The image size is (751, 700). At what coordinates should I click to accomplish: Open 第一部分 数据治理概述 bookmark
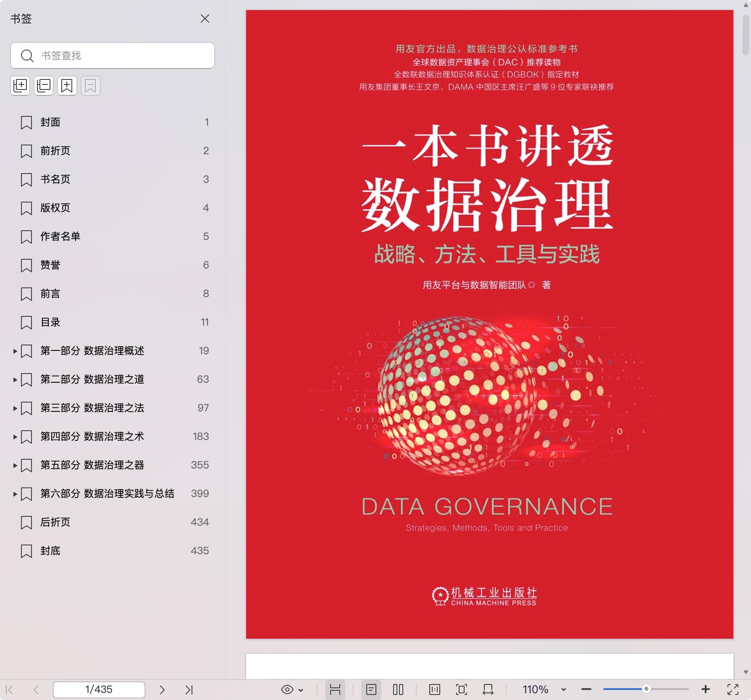[92, 351]
